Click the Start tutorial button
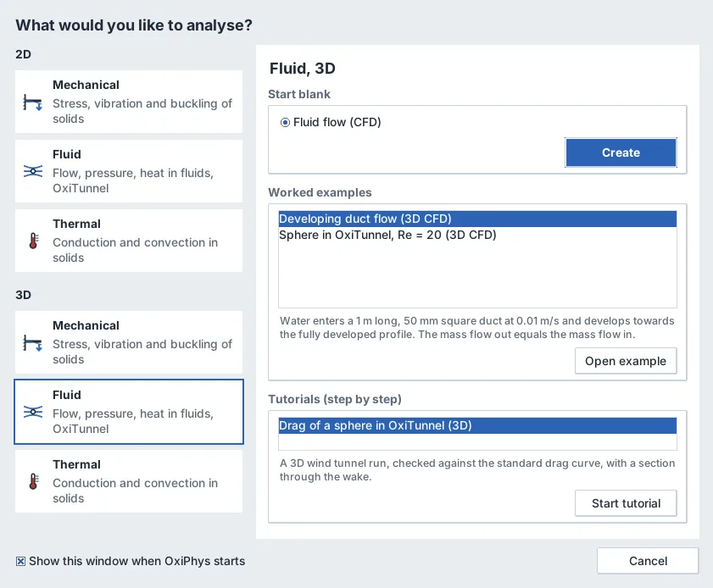This screenshot has height=588, width=713. tap(626, 503)
